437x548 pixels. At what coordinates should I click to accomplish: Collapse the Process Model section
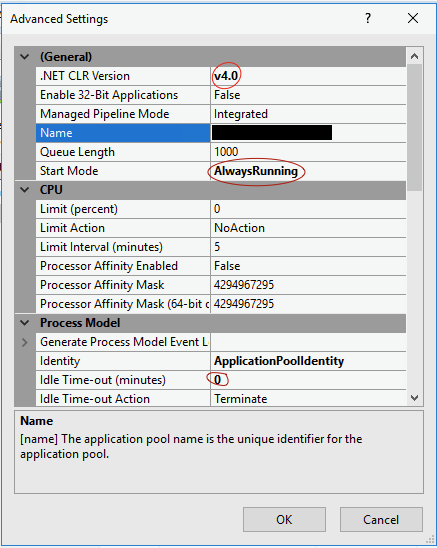25,323
